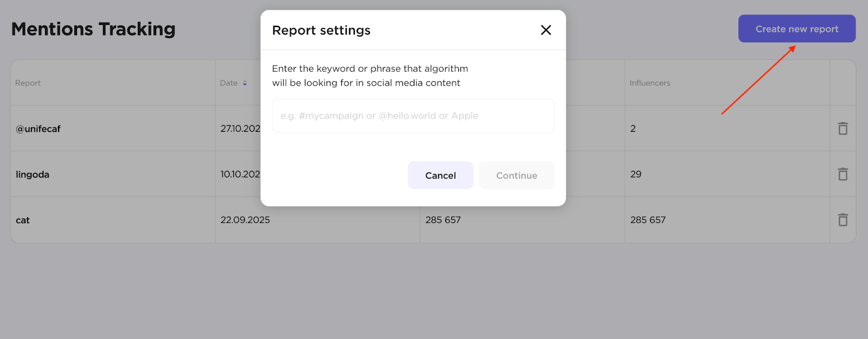The image size is (868, 339).
Task: Delete the cat report via trash icon
Action: (843, 220)
